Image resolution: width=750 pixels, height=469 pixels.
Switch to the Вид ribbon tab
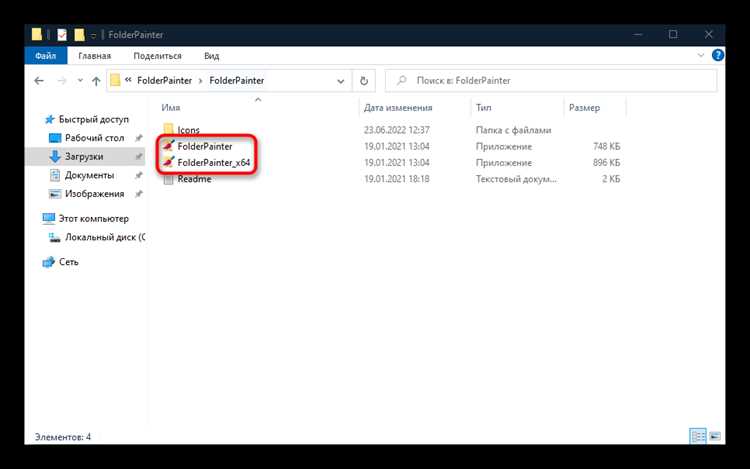tap(211, 56)
